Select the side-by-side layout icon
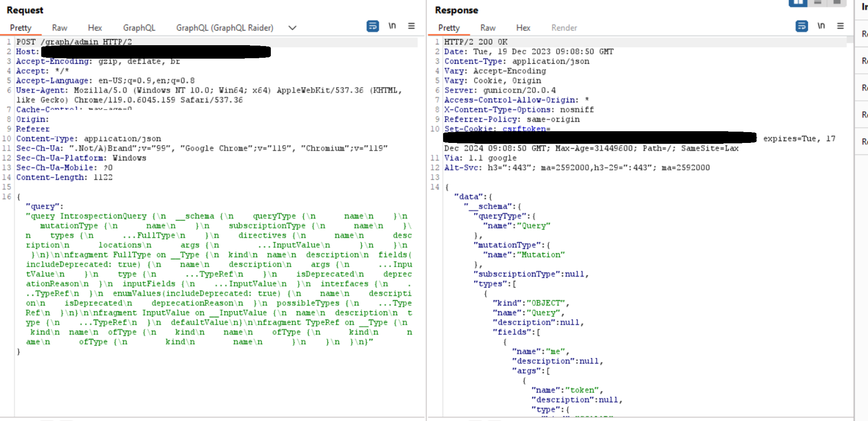The image size is (868, 421). pyautogui.click(x=798, y=3)
